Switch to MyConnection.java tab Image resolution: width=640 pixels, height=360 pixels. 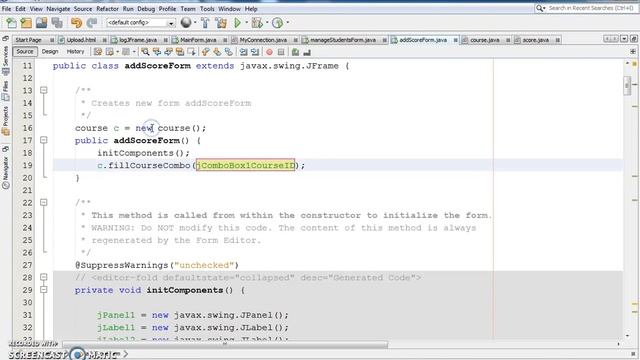pos(263,40)
